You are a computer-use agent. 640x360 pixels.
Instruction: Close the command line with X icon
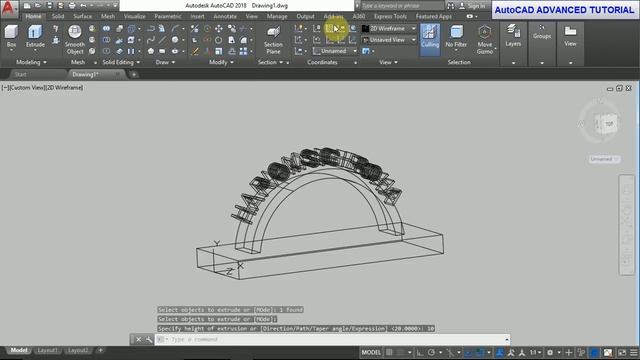point(138,339)
